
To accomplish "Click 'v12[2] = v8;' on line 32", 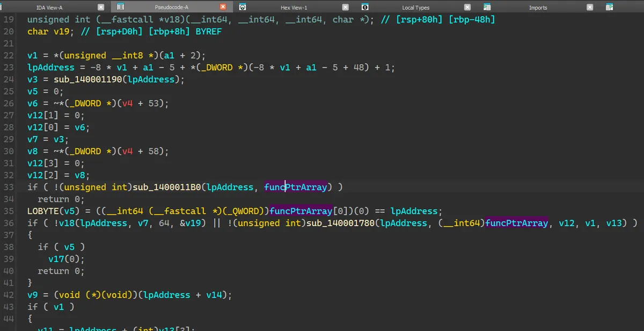I will pyautogui.click(x=58, y=175).
